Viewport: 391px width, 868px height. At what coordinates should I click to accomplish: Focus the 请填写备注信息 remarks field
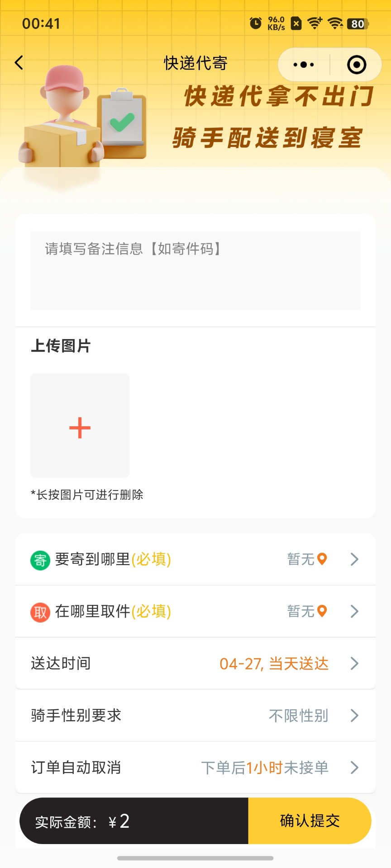click(195, 271)
